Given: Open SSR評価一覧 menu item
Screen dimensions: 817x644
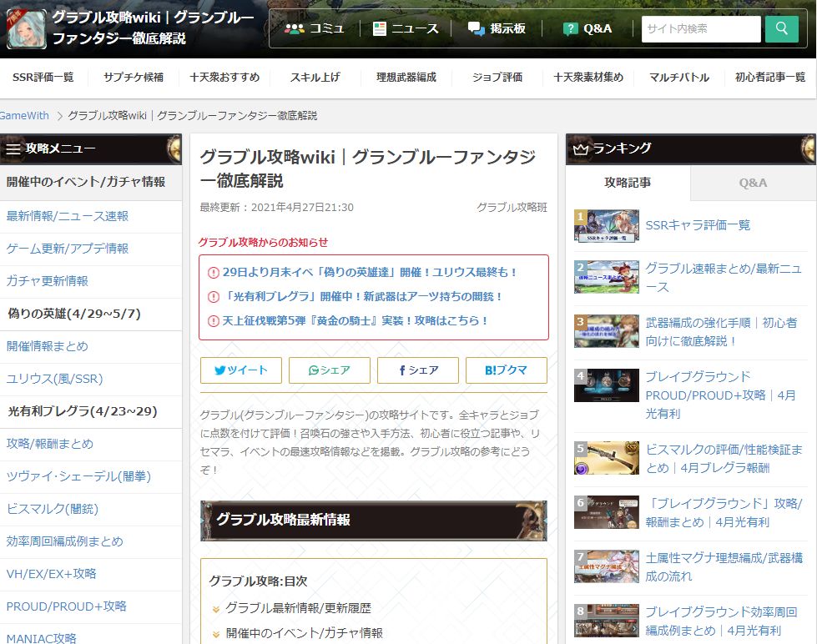Looking at the screenshot, I should click(43, 77).
